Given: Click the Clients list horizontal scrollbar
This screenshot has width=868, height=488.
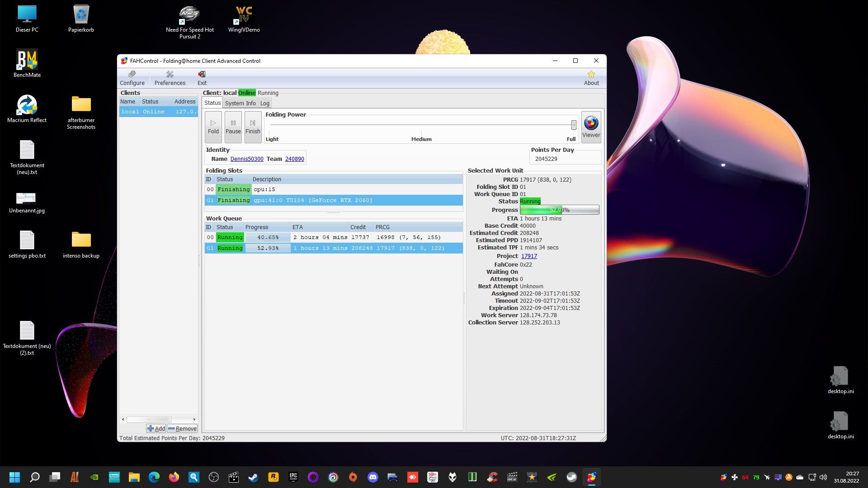Looking at the screenshot, I should pos(149,419).
